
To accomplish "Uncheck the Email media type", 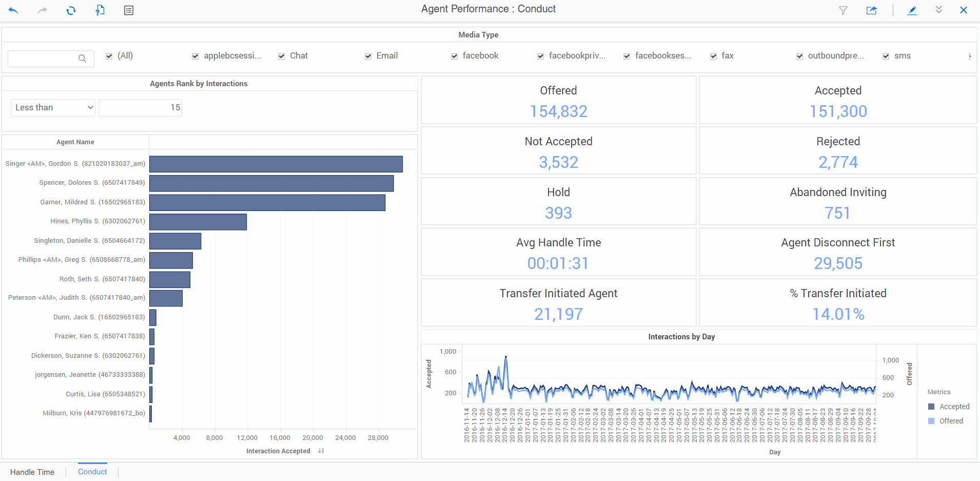I will tap(368, 56).
